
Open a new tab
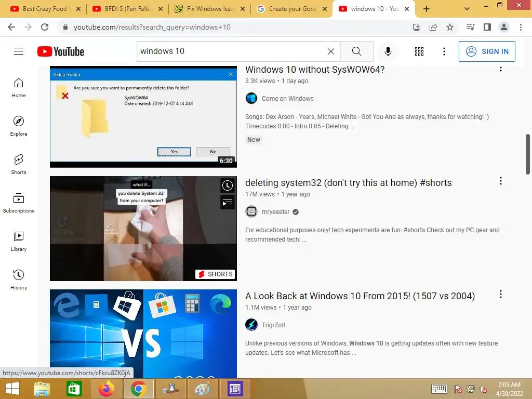pos(427,9)
